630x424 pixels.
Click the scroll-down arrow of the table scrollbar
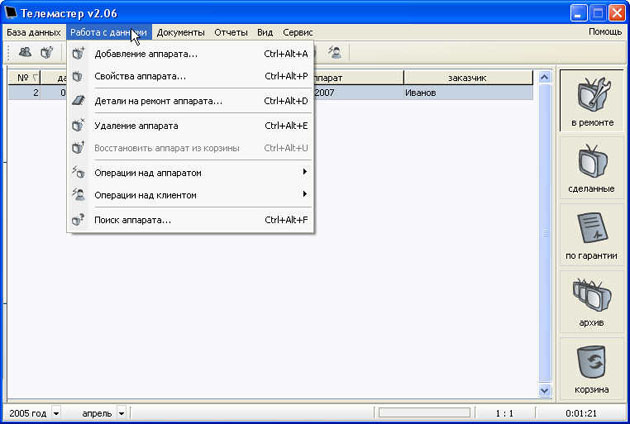point(545,391)
